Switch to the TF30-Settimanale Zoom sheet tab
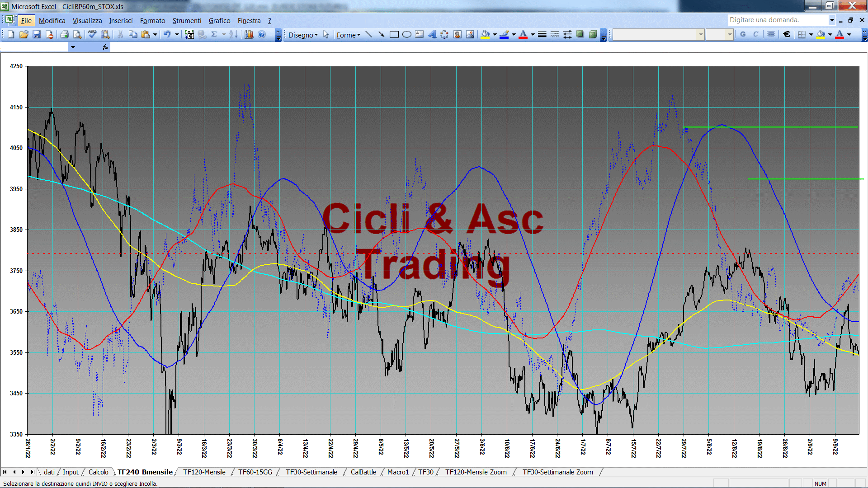Viewport: 868px width, 488px height. [557, 472]
